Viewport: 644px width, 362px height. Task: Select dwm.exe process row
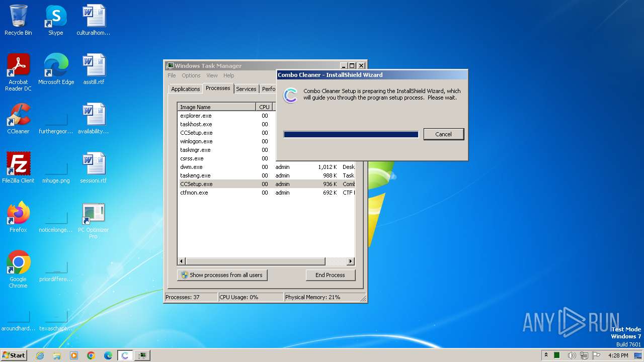click(x=267, y=167)
